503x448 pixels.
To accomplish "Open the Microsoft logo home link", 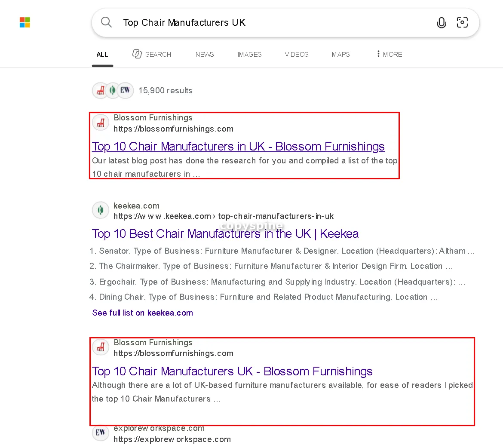I will 25,22.
